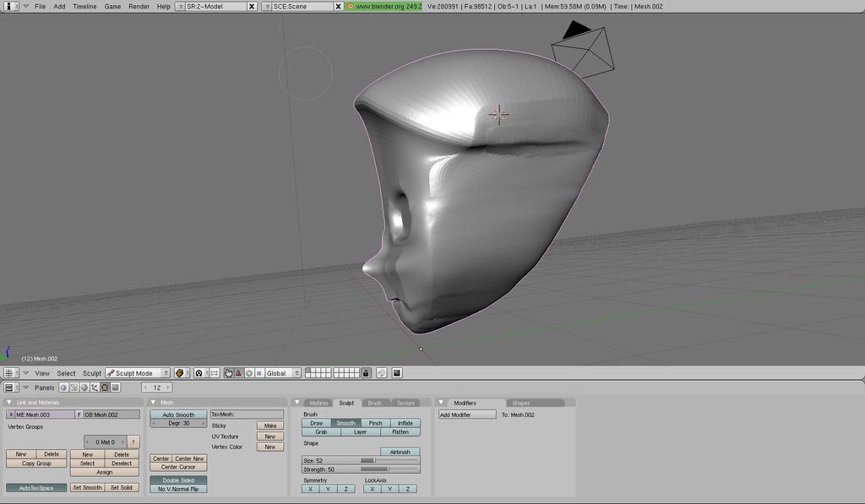Screen dimensions: 865x504
Task: Select the Scene context icon in Panels
Action: coord(115,387)
